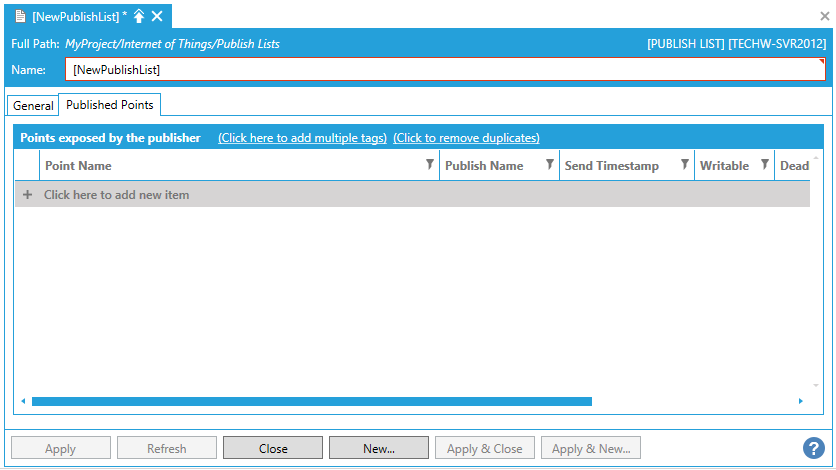The height and width of the screenshot is (470, 836).
Task: Click the horizontal scrollbar thumb
Action: [310, 401]
